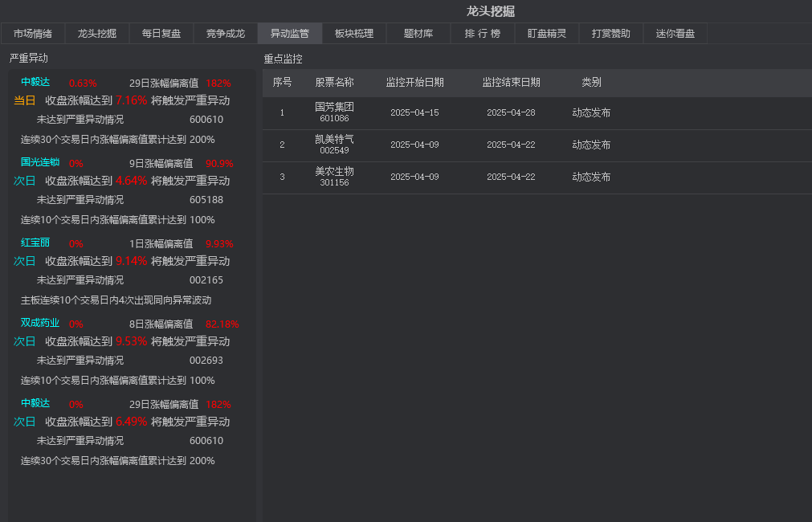The image size is (812, 522).
Task: Open the 盯盘精灵 tab
Action: point(547,34)
